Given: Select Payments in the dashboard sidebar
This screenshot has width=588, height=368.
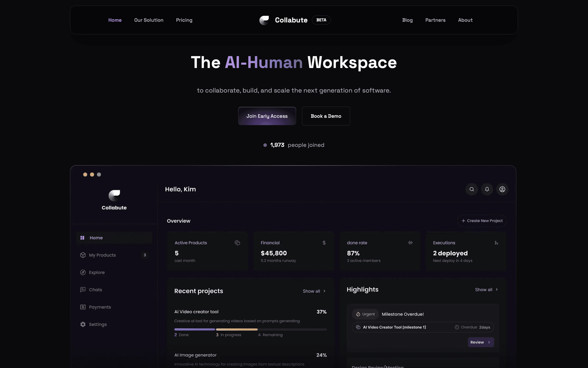Looking at the screenshot, I should pos(114,307).
